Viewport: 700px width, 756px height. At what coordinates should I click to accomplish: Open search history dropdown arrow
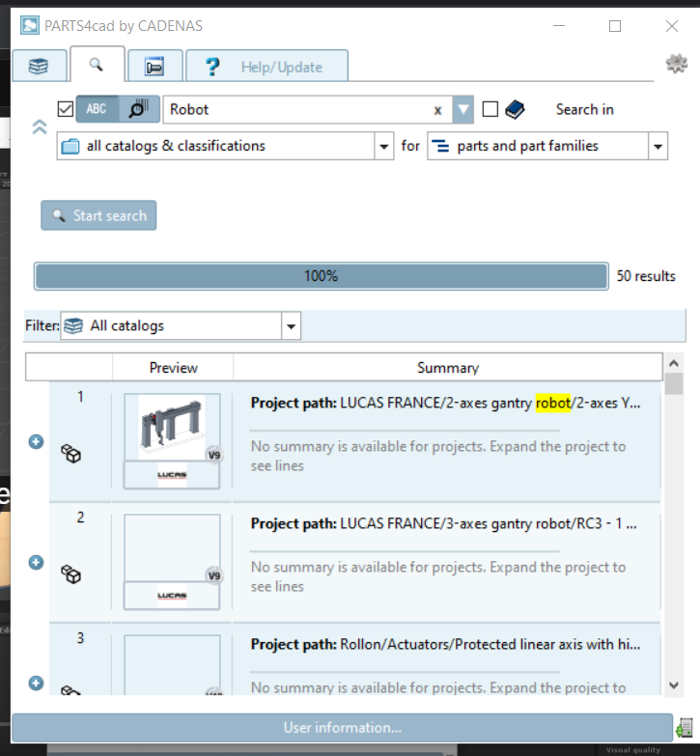[462, 109]
